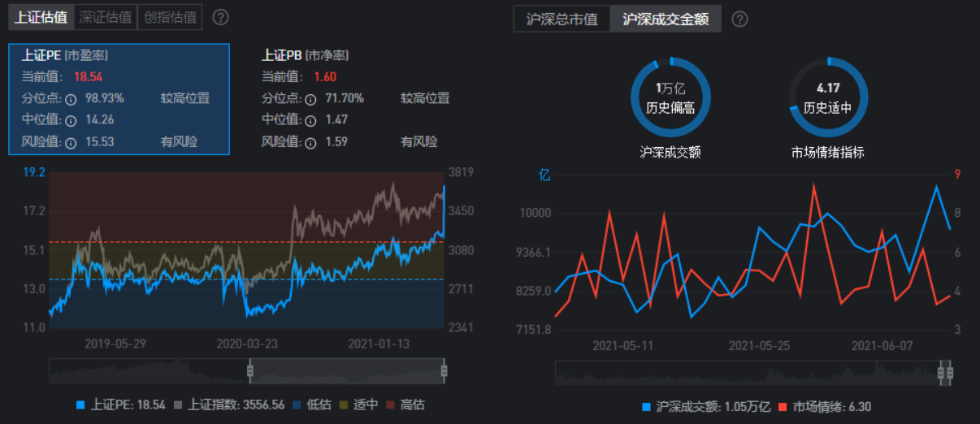Open 分位点 info icon in 上证PE panel
The height and width of the screenshot is (424, 980).
71,99
